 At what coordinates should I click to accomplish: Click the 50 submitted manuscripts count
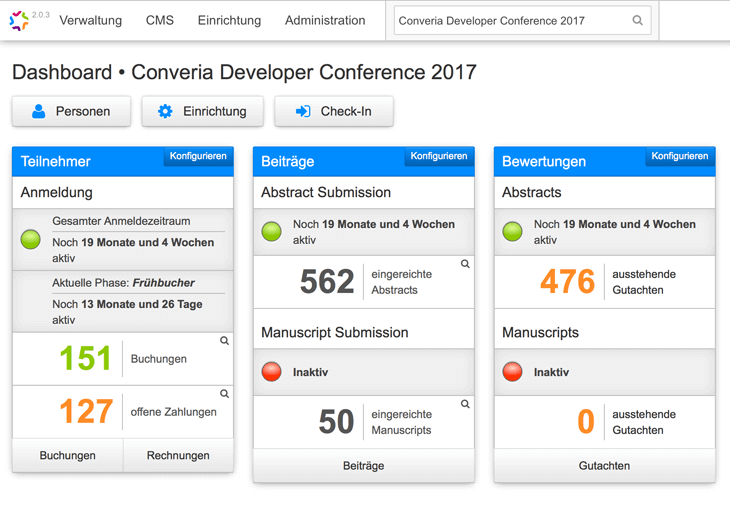click(336, 422)
